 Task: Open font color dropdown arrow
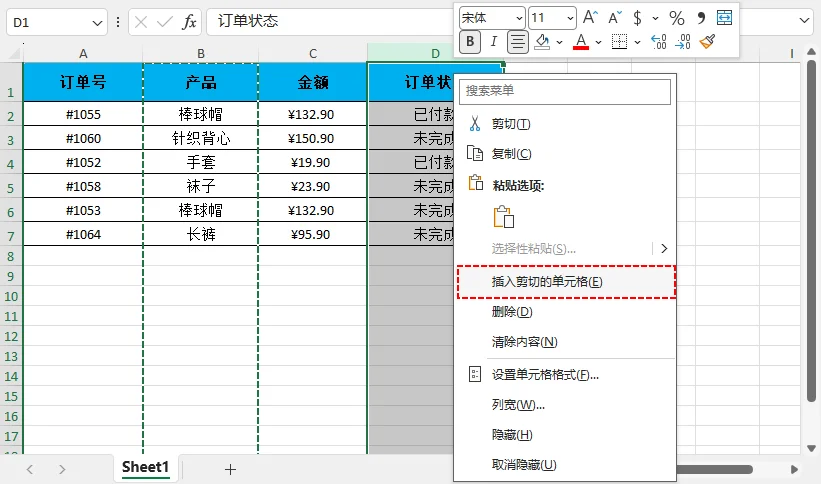(598, 42)
